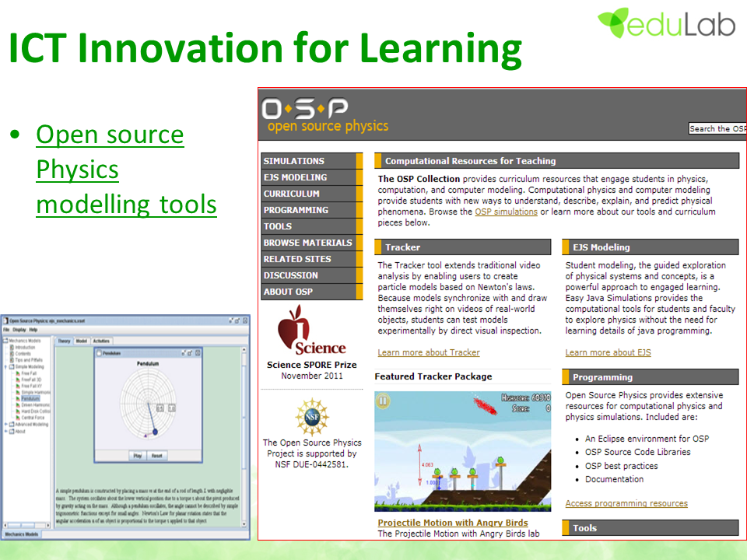Open the CURRICULUM navigation item
The width and height of the screenshot is (747, 560).
(x=311, y=194)
